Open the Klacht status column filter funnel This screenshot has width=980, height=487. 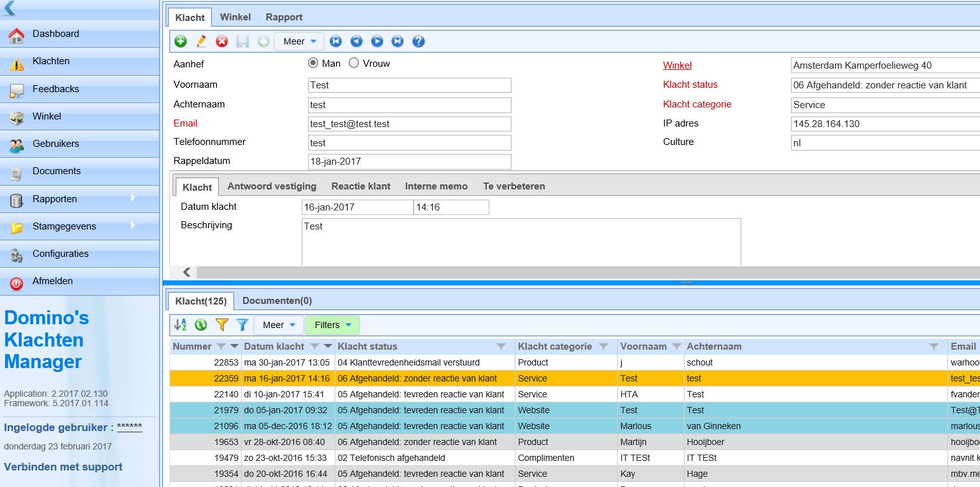pos(501,346)
